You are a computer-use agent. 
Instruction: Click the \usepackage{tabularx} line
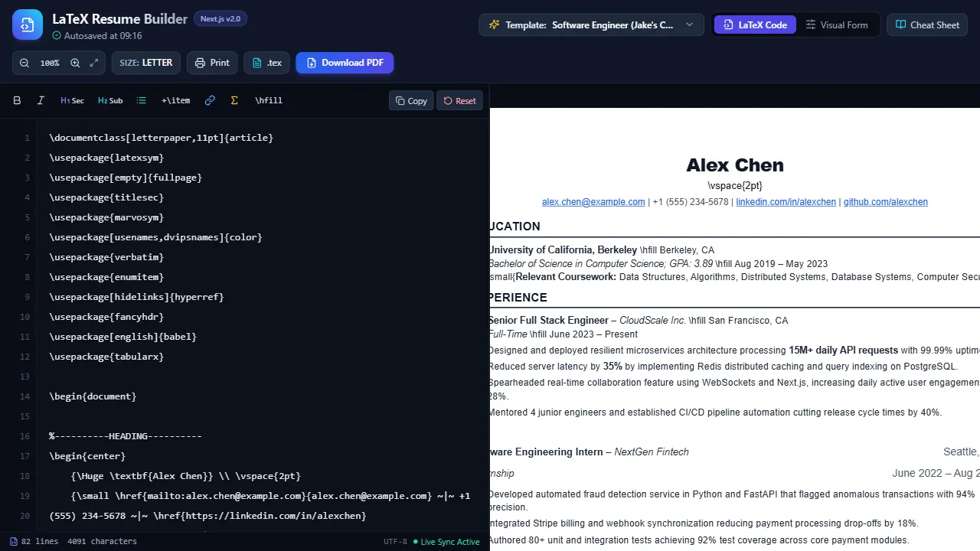[x=106, y=357]
